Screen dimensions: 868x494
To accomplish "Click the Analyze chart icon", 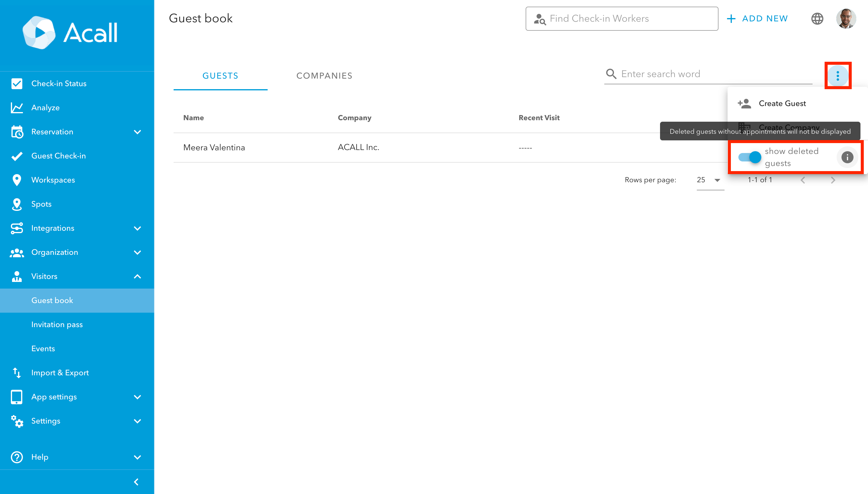I will [x=17, y=108].
